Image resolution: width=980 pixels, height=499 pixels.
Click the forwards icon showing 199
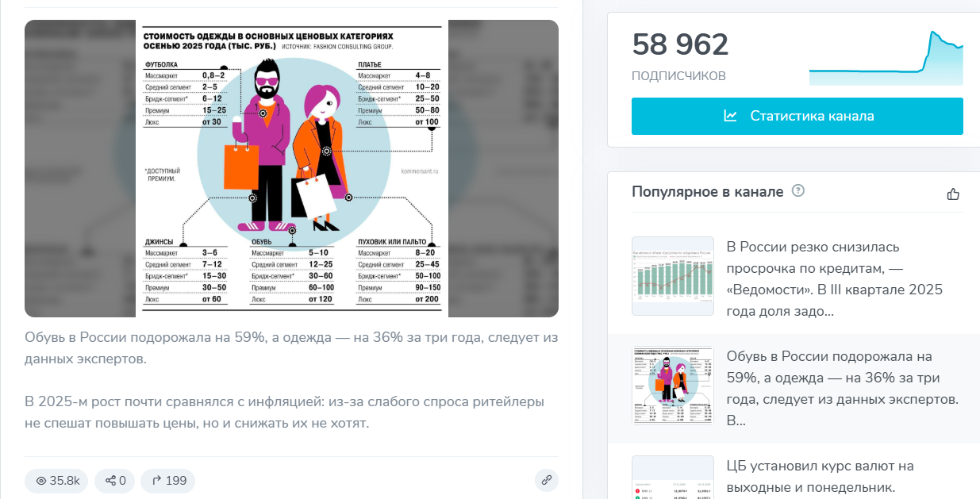[x=156, y=480]
